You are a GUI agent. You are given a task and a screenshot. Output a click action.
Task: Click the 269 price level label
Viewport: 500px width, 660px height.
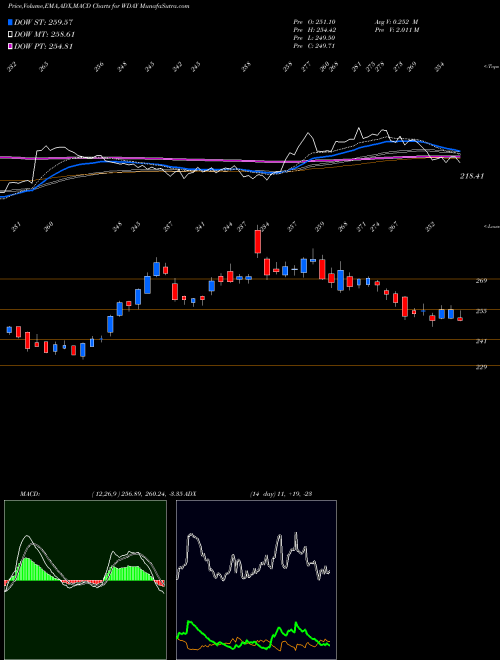(x=481, y=281)
